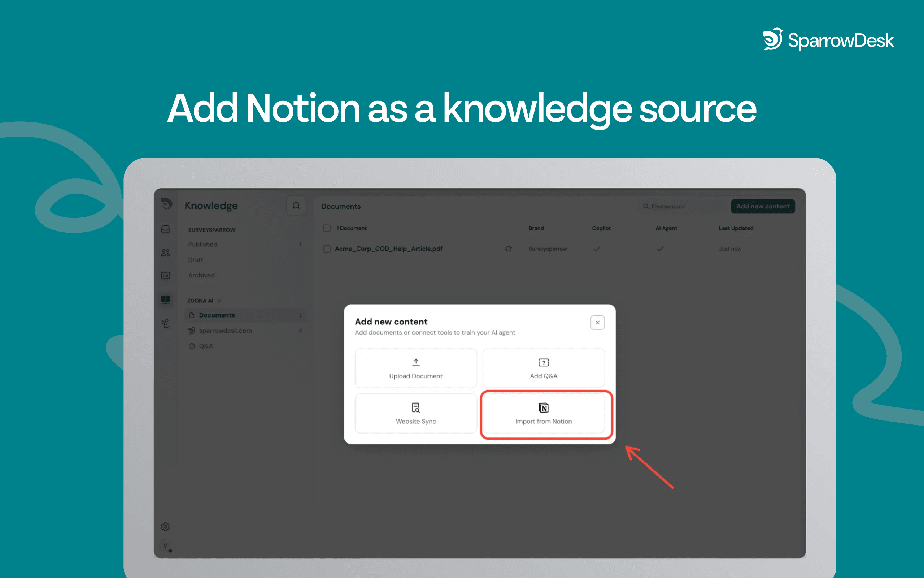Image resolution: width=924 pixels, height=578 pixels.
Task: Click the Notion logo icon
Action: pos(544,407)
